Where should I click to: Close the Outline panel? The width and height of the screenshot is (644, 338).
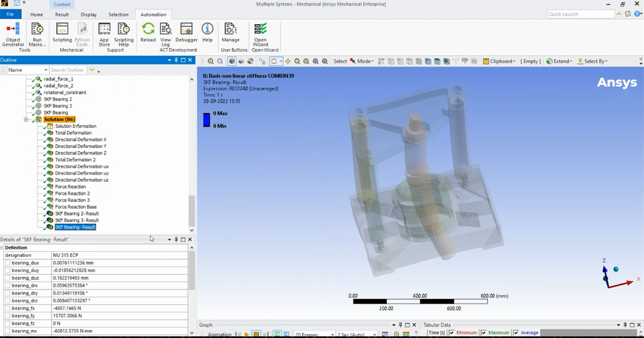tap(190, 60)
